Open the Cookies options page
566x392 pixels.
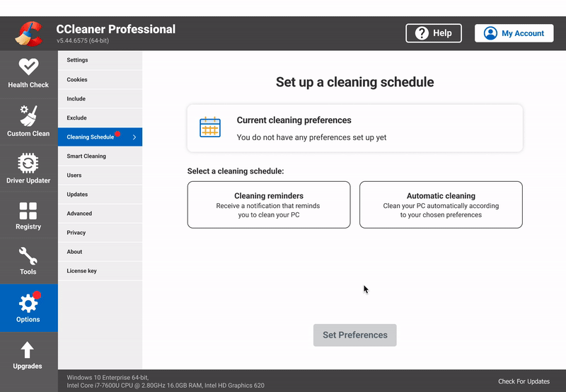pyautogui.click(x=100, y=79)
